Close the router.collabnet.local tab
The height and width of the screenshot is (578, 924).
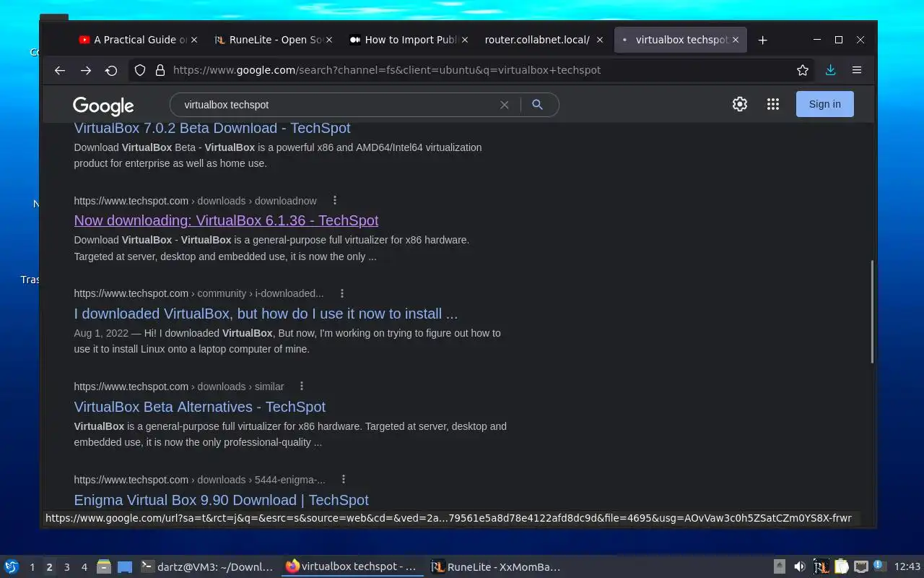point(600,40)
